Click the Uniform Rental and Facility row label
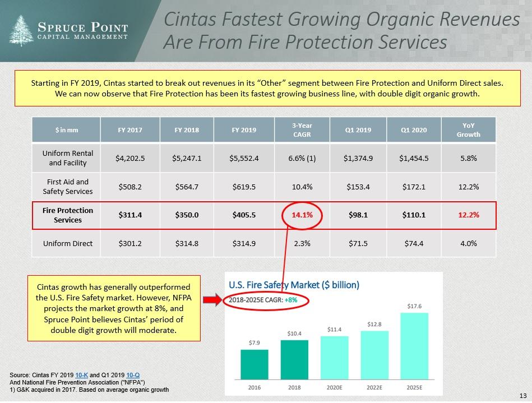532x403 pixels. click(67, 158)
